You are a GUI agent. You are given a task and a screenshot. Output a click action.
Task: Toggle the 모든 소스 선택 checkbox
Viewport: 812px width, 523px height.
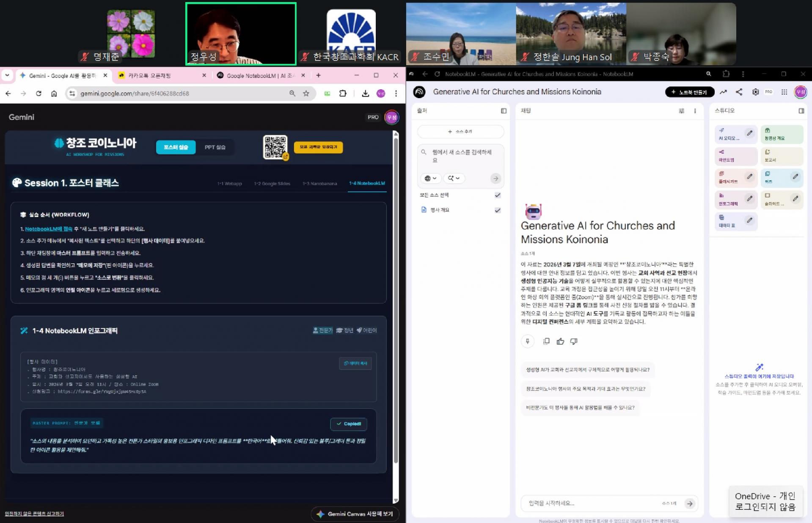coord(498,195)
